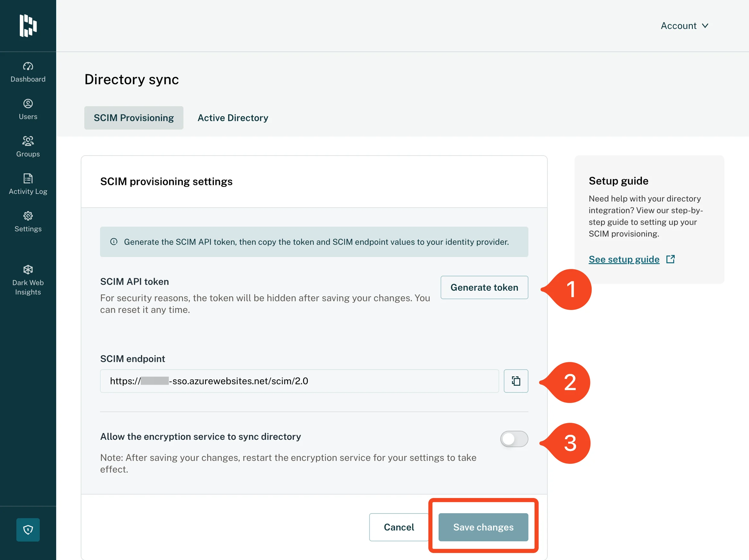The image size is (749, 560).
Task: Click the Account chevron arrow
Action: coord(705,26)
